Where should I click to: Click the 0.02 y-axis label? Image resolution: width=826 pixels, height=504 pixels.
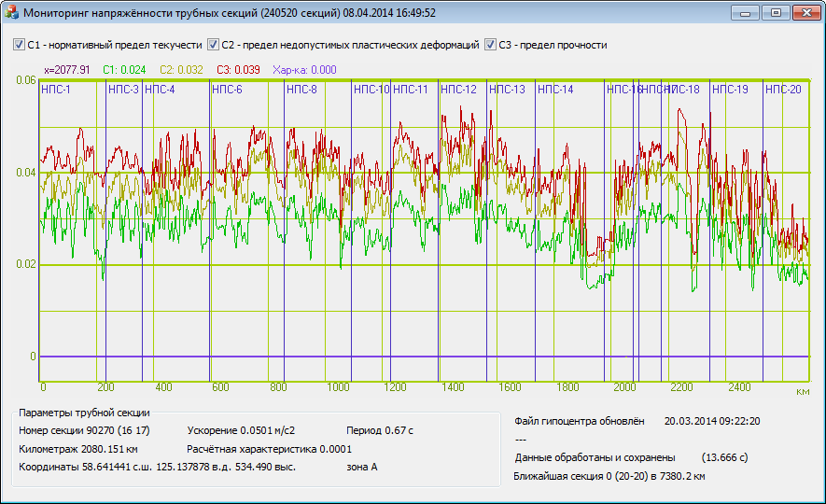click(26, 264)
